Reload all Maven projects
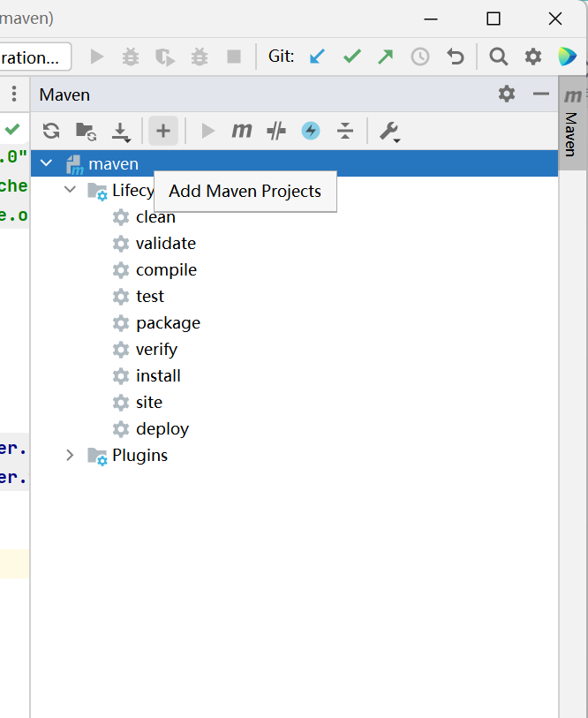The height and width of the screenshot is (718, 588). point(51,131)
